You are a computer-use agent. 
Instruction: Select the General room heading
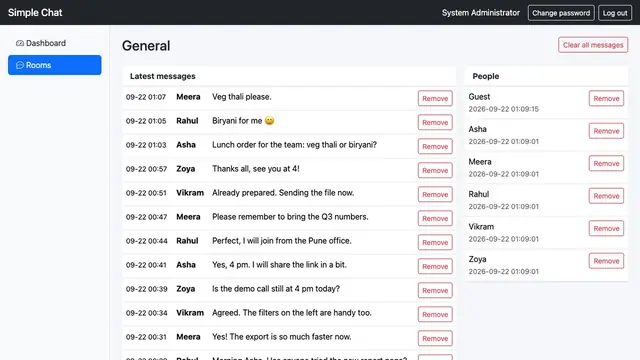coord(146,46)
